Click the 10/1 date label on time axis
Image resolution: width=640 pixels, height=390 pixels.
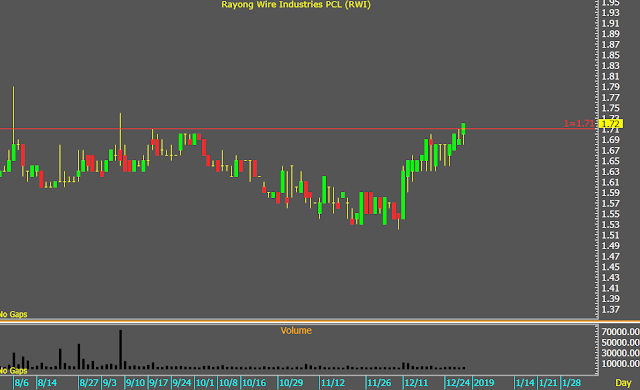pyautogui.click(x=205, y=383)
